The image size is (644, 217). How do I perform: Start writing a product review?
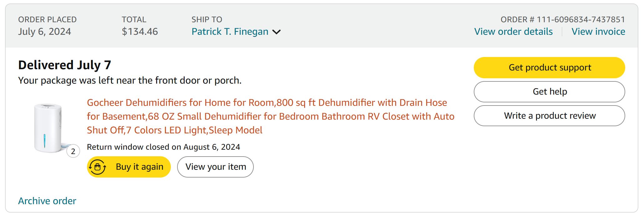coord(549,116)
